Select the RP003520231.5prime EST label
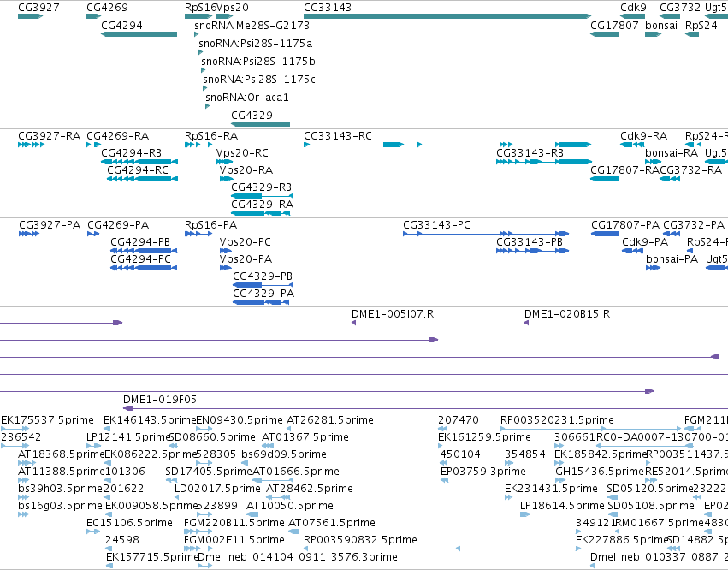This screenshot has width=728, height=570. click(557, 420)
